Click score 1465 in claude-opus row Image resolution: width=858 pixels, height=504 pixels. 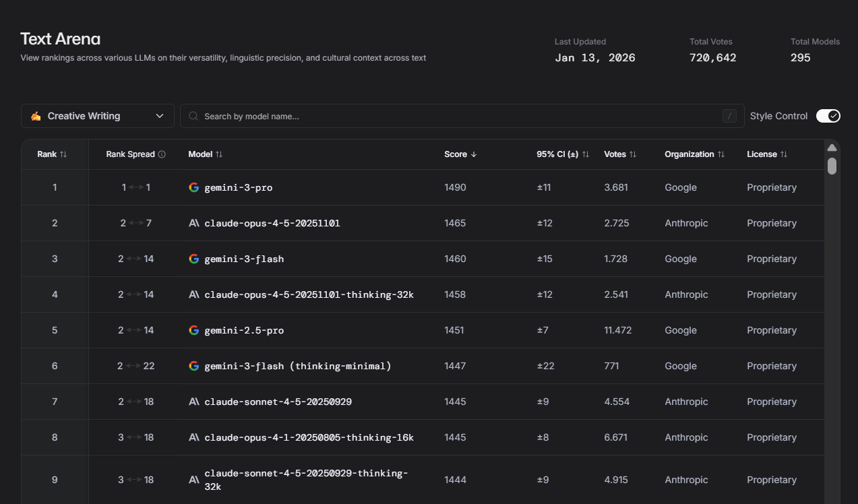click(x=455, y=223)
